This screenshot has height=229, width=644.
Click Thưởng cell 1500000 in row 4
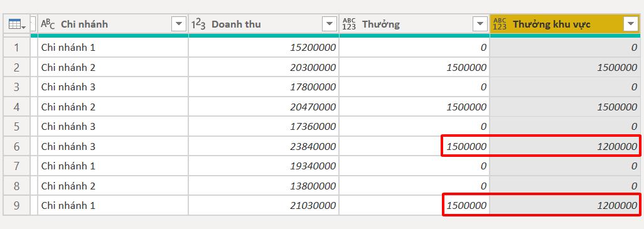(x=414, y=107)
